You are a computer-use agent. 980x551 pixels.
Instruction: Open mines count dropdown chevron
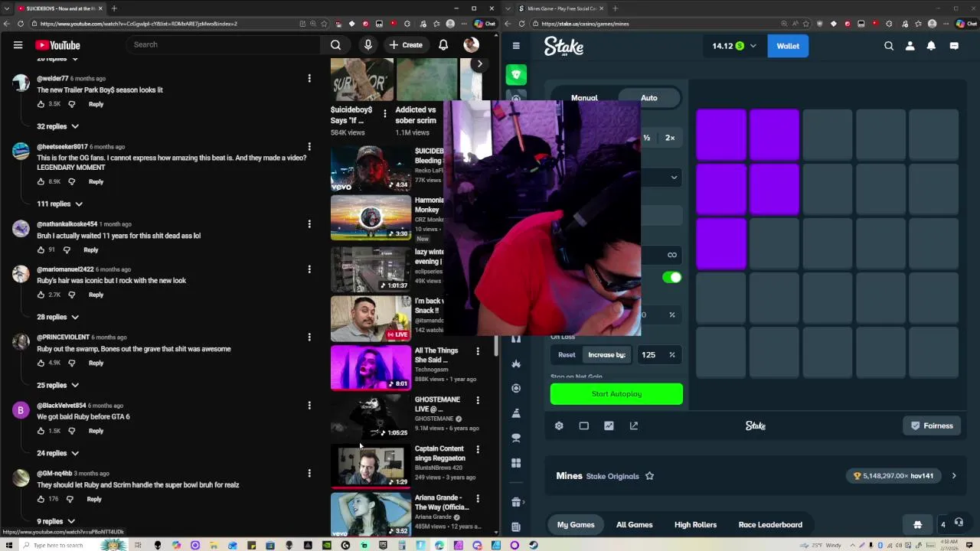tap(674, 178)
